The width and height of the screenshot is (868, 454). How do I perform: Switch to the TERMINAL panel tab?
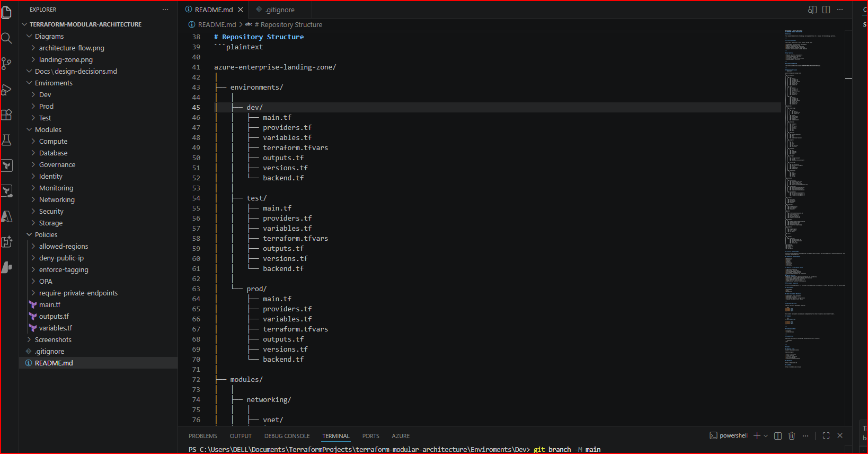[x=336, y=436]
